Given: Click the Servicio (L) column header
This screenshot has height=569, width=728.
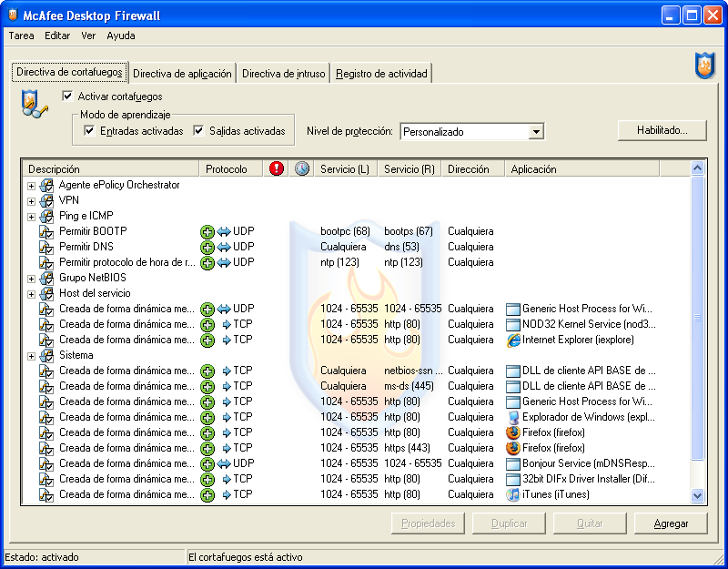Looking at the screenshot, I should point(346,168).
